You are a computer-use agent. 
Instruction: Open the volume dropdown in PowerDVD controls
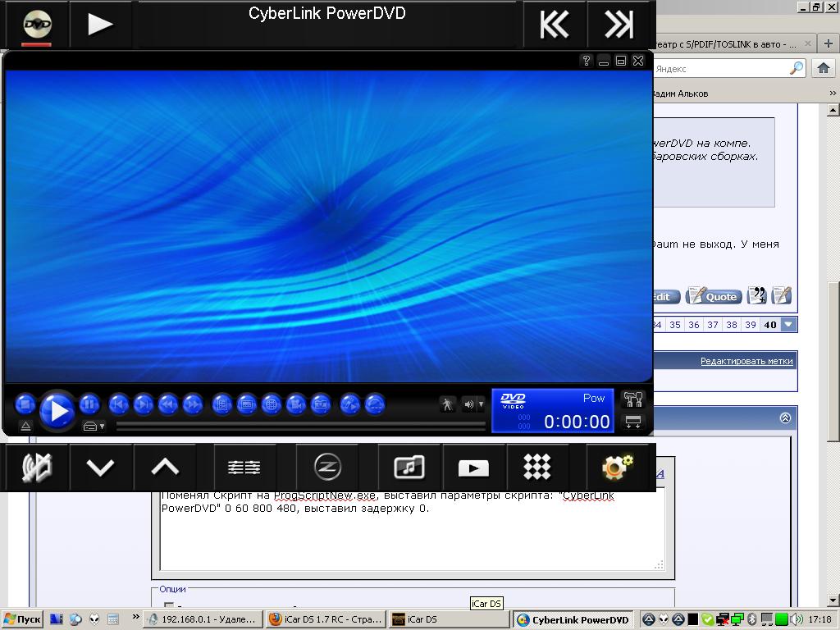click(481, 404)
